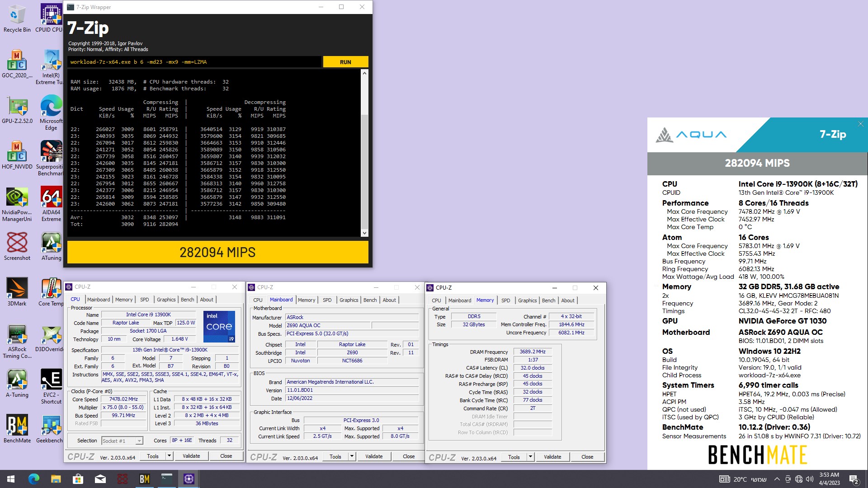
Task: Open EVC2 Shortcut desktop icon
Action: coord(51,386)
